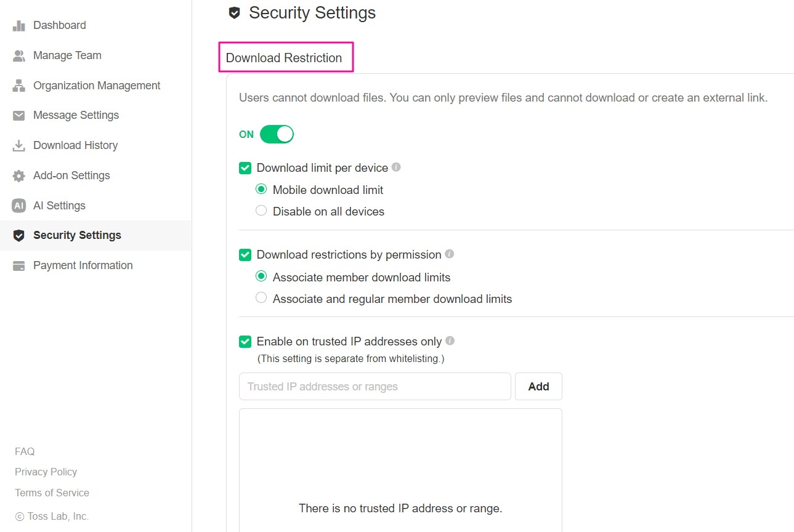
Task: Turn off the Download Restriction toggle
Action: coord(277,134)
